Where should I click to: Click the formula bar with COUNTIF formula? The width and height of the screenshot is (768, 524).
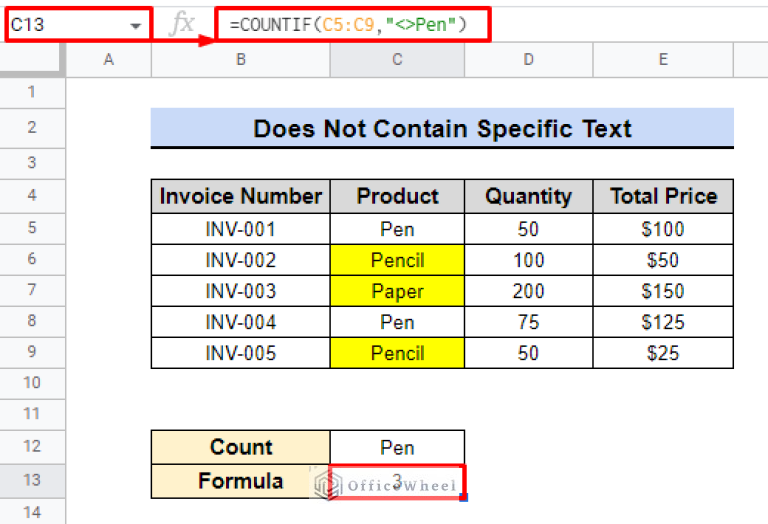353,24
